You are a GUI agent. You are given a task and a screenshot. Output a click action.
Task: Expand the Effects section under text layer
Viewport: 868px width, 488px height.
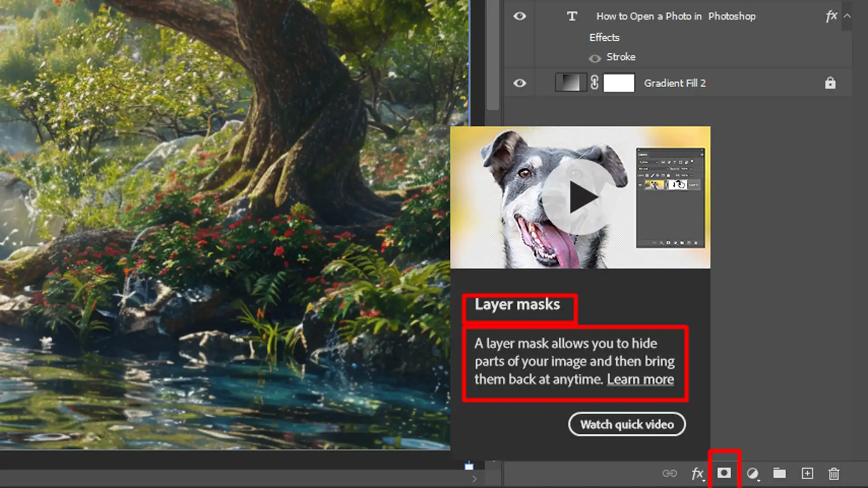847,15
